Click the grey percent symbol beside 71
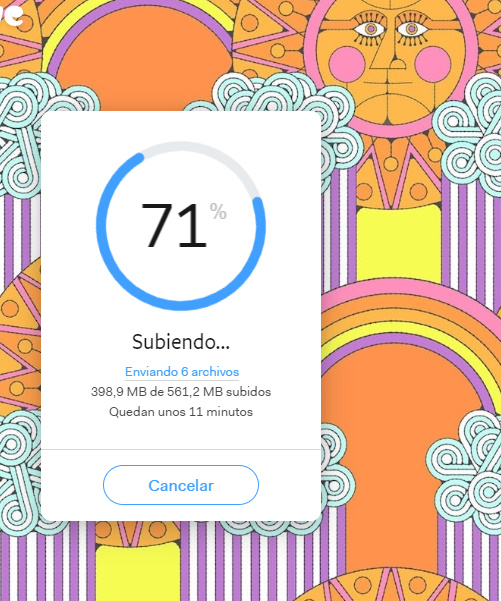Screen dimensions: 501x601 pyautogui.click(x=218, y=212)
